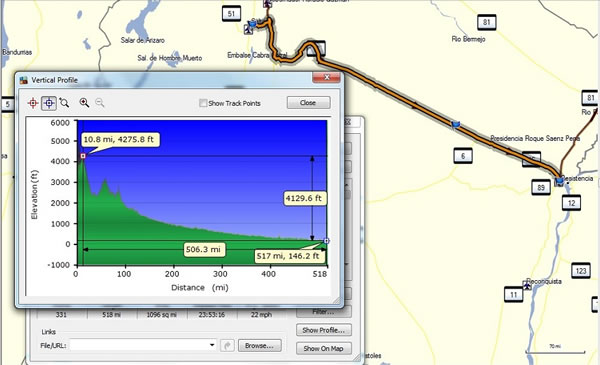Click the greyed zoom out magnifier icon
The width and height of the screenshot is (600, 365).
tap(99, 103)
